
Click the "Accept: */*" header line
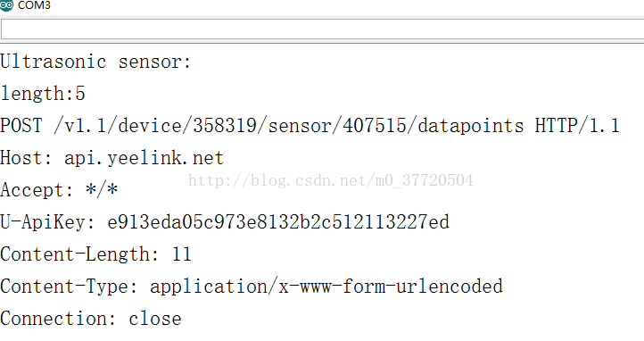[x=59, y=190]
